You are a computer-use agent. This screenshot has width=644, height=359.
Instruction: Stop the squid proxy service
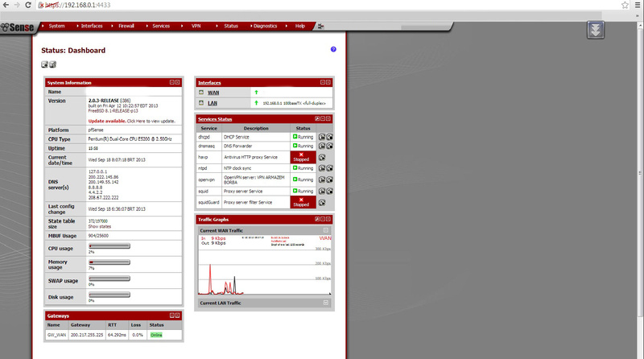329,191
